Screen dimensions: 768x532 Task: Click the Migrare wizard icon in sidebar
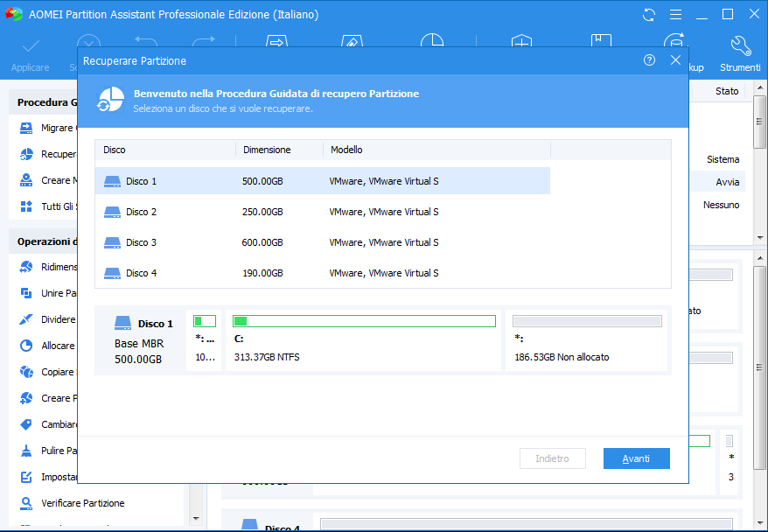point(26,128)
